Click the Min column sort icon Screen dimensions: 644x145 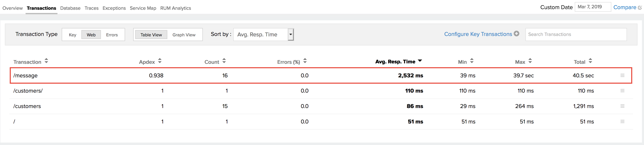471,61
